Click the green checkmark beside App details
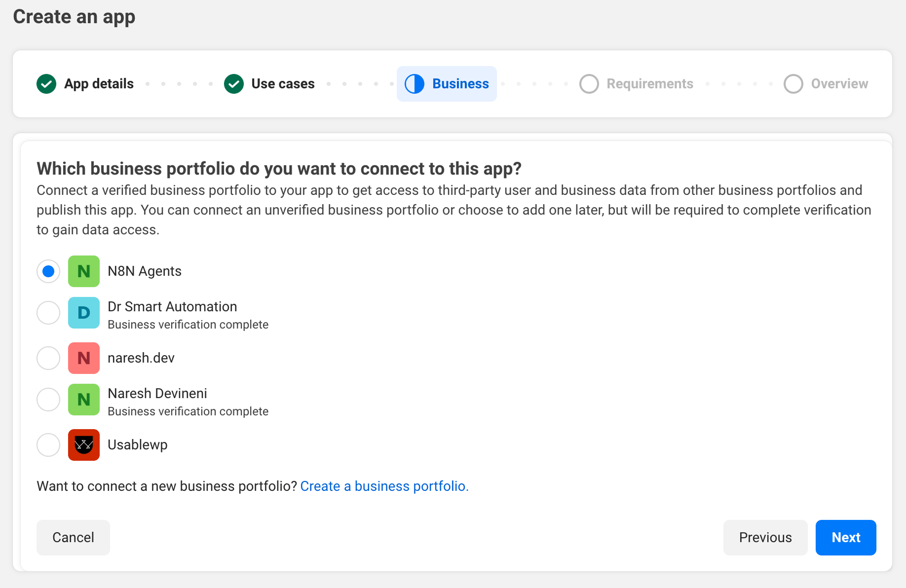The width and height of the screenshot is (906, 588). tap(46, 84)
